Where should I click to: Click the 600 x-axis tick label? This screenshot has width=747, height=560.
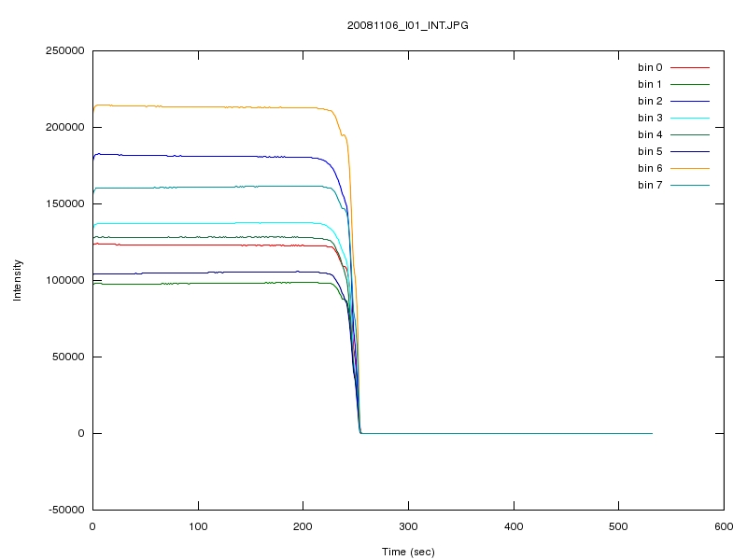pos(724,526)
